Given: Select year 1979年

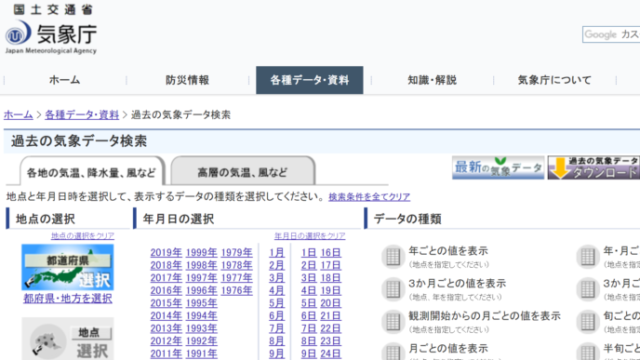Looking at the screenshot, I should [x=237, y=253].
